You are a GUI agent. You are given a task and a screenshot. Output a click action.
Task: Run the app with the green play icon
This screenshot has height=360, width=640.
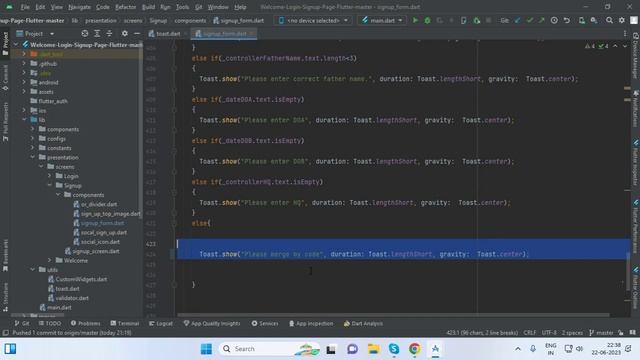(415, 20)
